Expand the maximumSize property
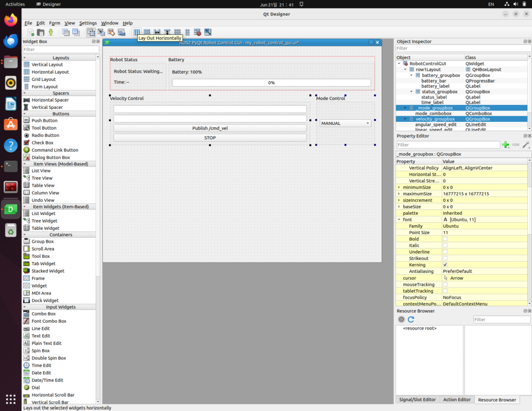The width and height of the screenshot is (532, 411). 399,194
